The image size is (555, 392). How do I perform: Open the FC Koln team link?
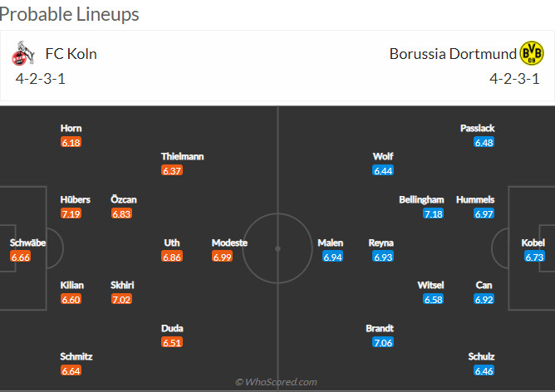point(69,54)
